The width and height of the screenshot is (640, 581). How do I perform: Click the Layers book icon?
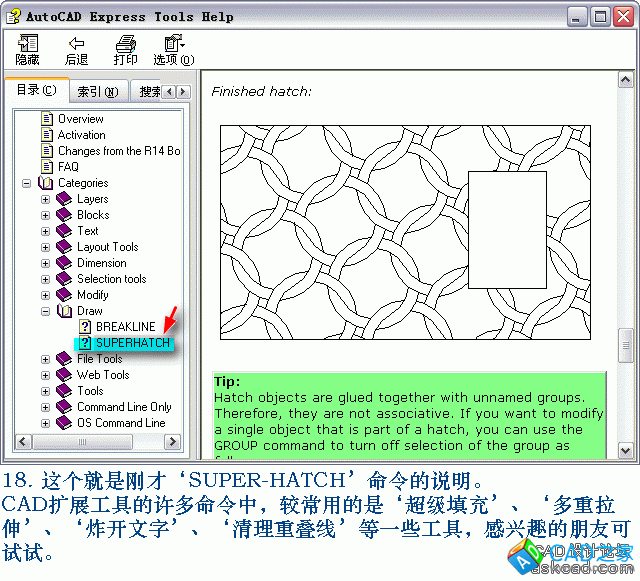[64, 199]
